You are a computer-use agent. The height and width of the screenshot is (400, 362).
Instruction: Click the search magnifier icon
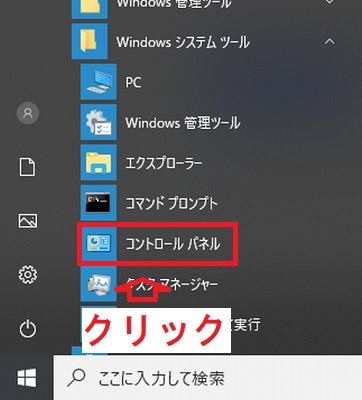[76, 378]
